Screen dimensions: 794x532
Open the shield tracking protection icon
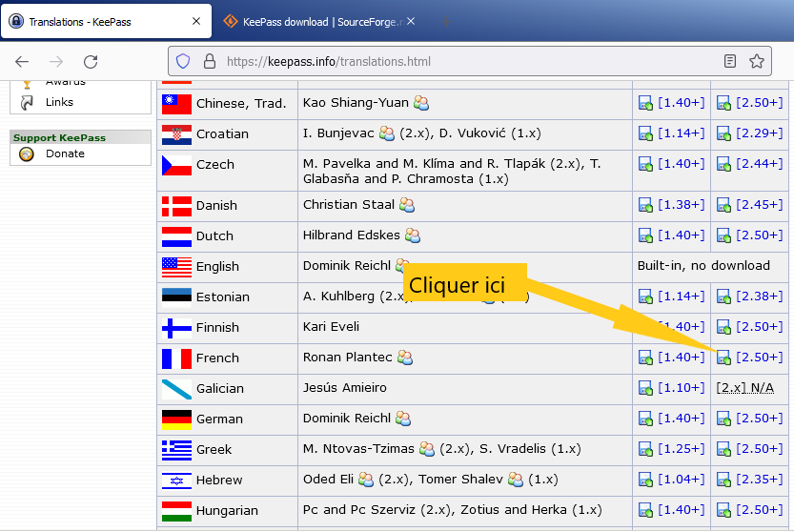[x=183, y=61]
